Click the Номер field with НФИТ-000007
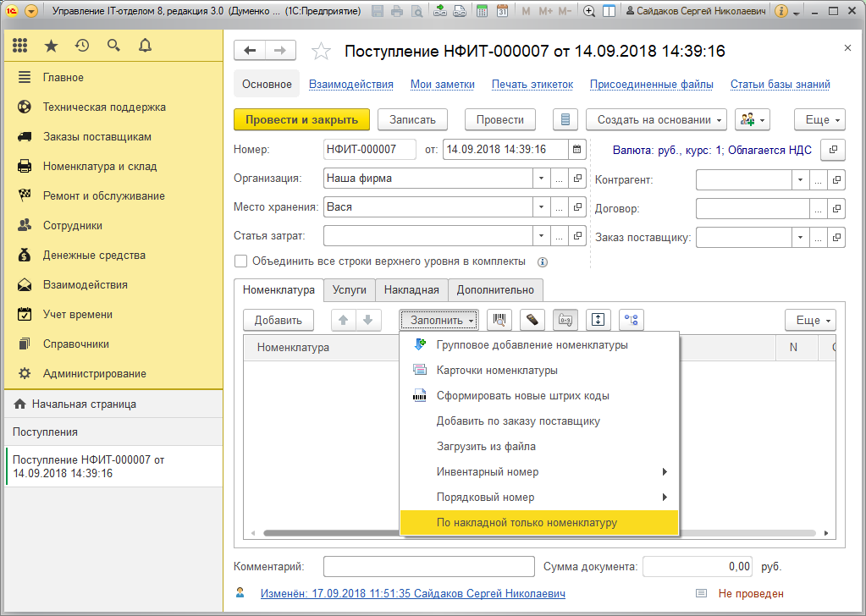The height and width of the screenshot is (616, 866). pyautogui.click(x=369, y=149)
